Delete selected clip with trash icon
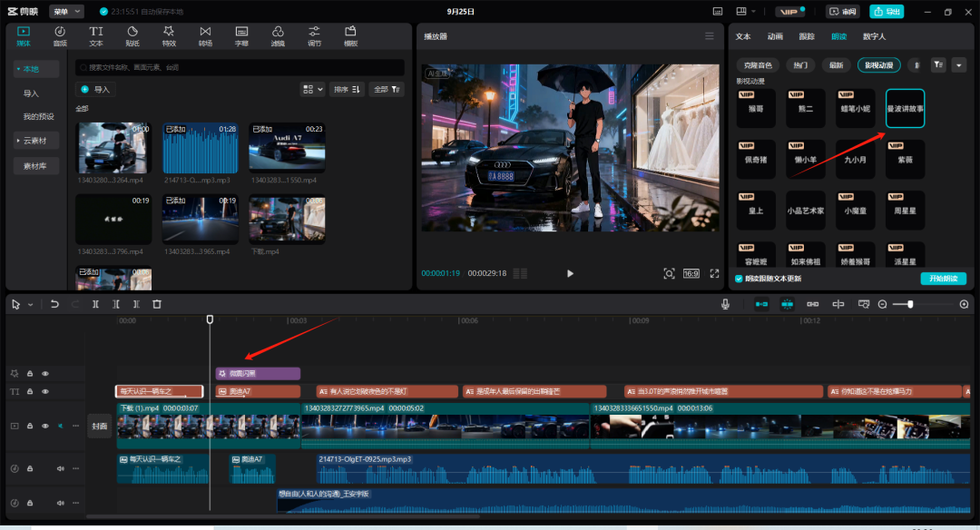The height and width of the screenshot is (530, 980). pyautogui.click(x=157, y=304)
